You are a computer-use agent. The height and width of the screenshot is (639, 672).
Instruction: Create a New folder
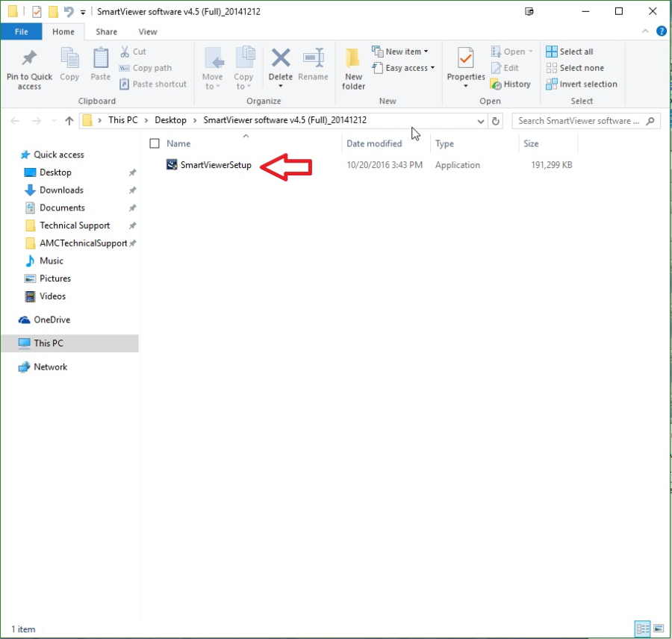tap(354, 69)
